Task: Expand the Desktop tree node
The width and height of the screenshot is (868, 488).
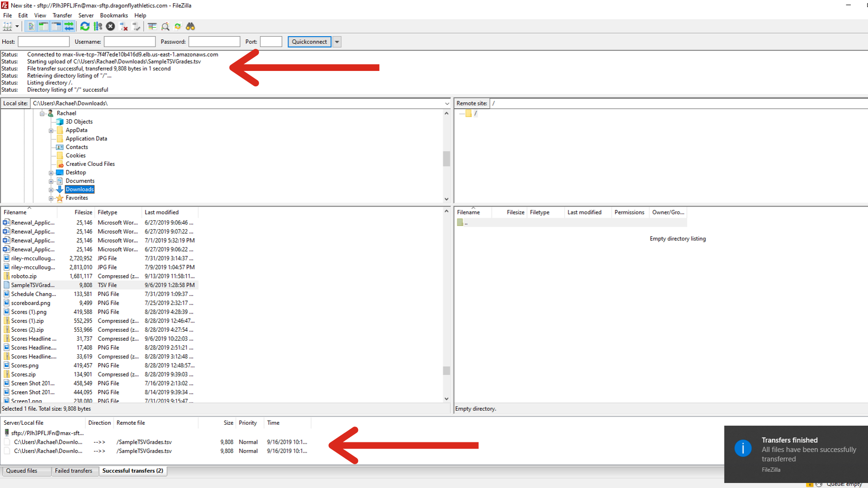Action: 51,173
